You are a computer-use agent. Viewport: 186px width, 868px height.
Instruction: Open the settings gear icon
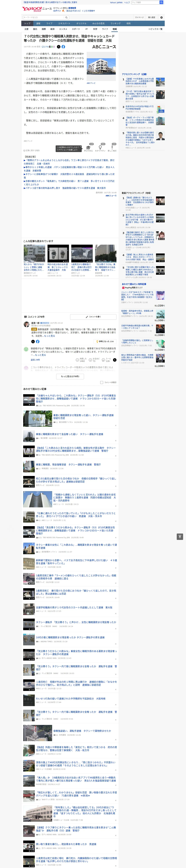[x=161, y=17]
